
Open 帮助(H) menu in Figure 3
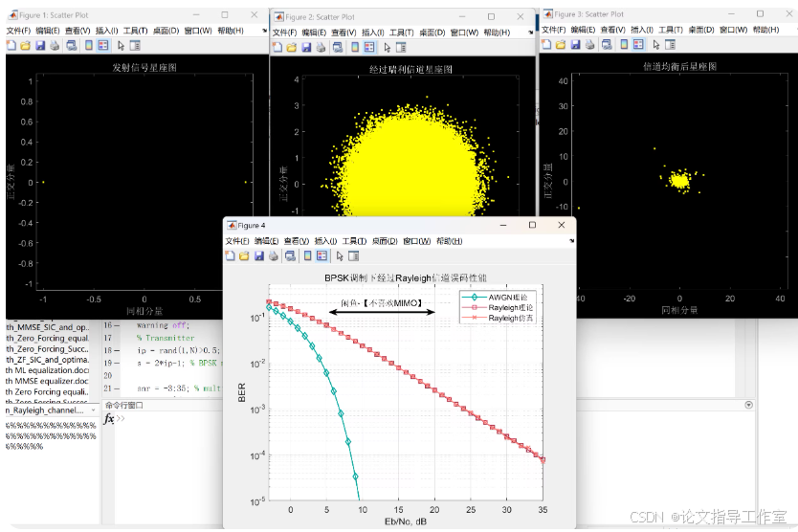pyautogui.click(x=765, y=30)
